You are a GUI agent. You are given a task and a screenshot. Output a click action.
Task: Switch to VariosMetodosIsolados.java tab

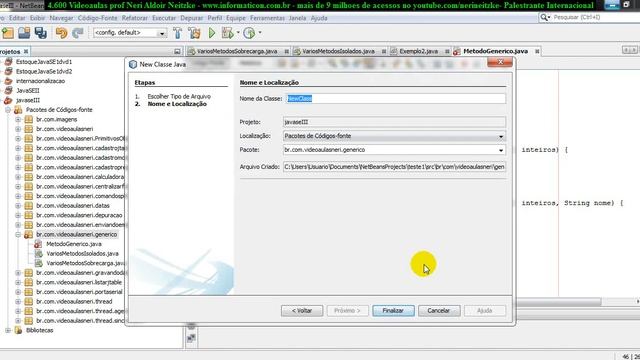338,51
